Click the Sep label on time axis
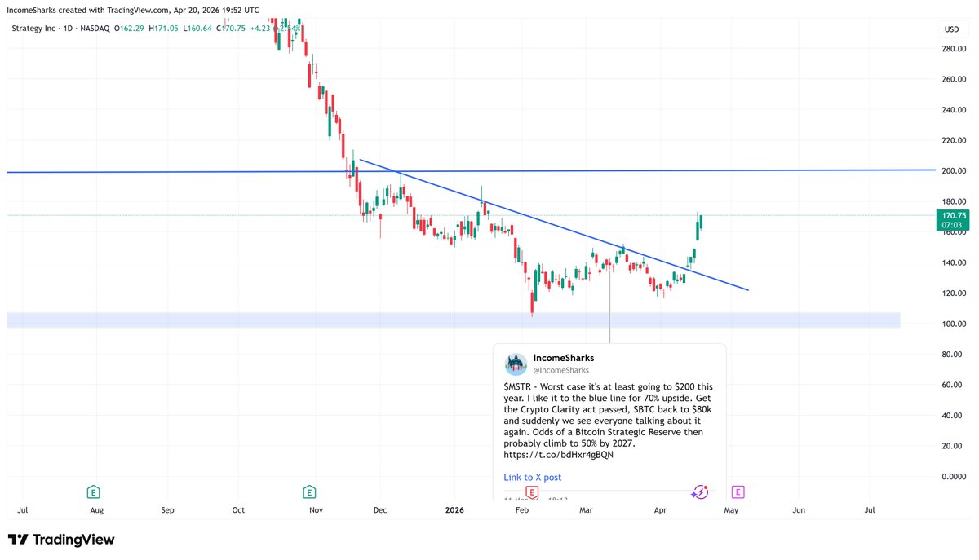979x560 pixels. (x=167, y=511)
